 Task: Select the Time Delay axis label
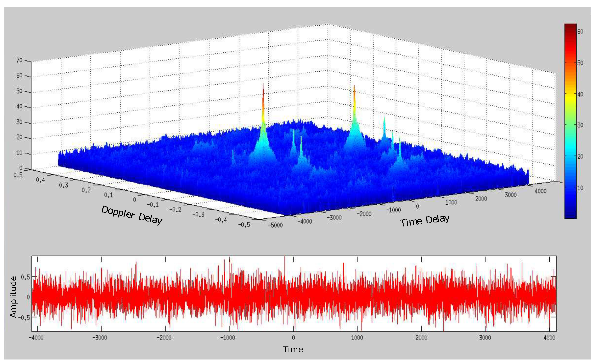tap(424, 220)
